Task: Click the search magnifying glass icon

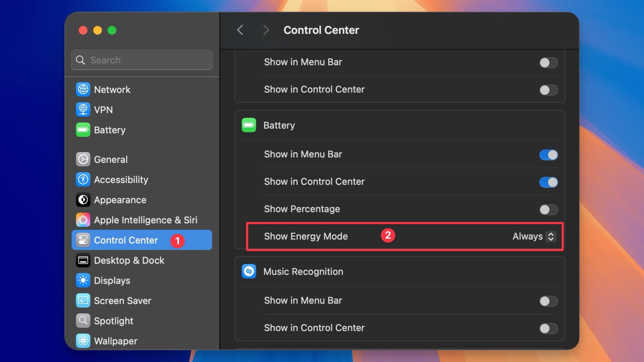Action: 81,60
